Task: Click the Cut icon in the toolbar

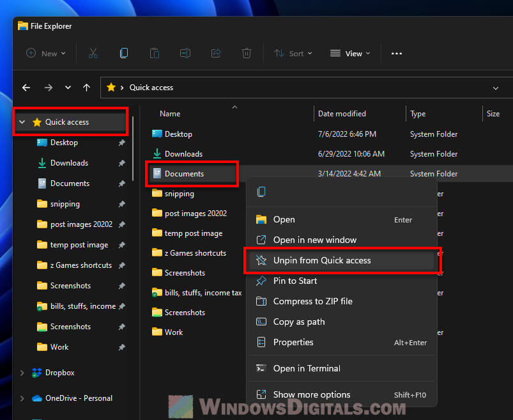Action: [x=93, y=53]
